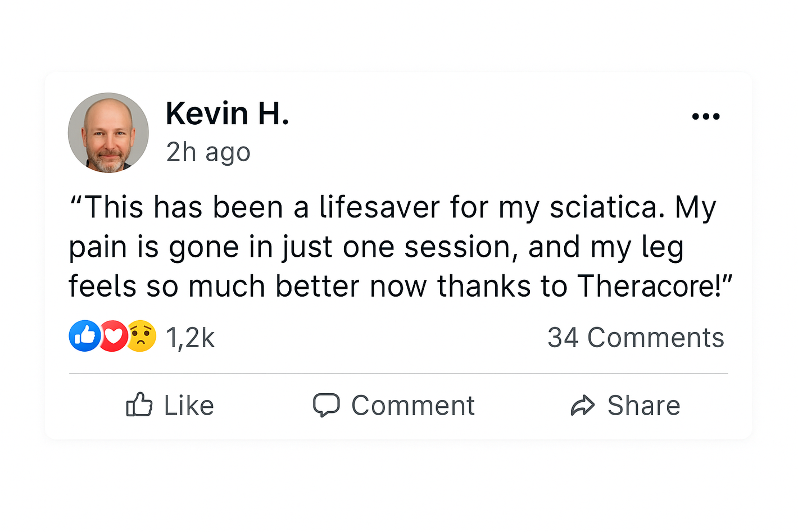Click the "Share" text label
This screenshot has width=798, height=532.
[643, 406]
